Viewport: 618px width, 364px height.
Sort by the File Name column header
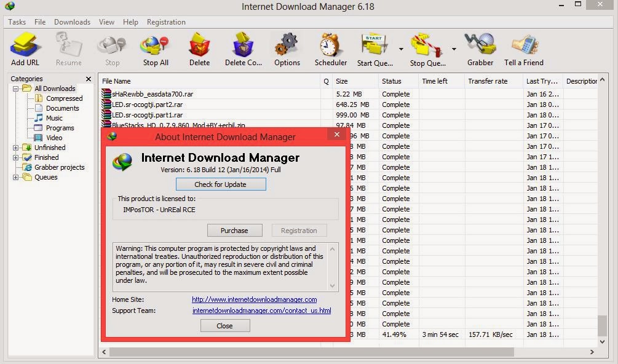(x=209, y=81)
